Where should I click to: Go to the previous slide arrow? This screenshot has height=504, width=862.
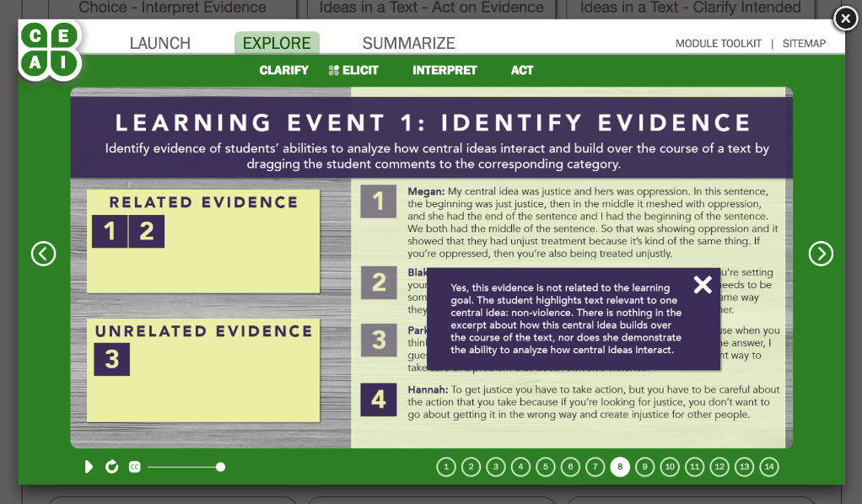click(x=43, y=253)
